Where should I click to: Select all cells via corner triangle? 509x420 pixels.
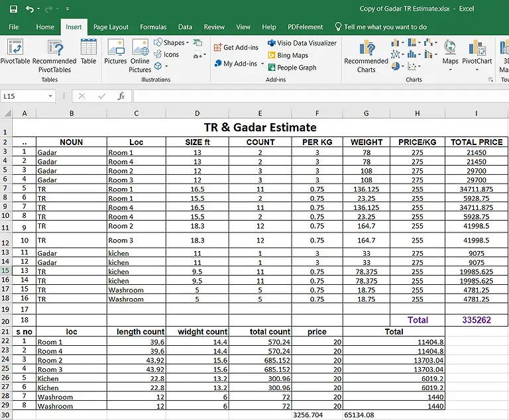pyautogui.click(x=7, y=113)
